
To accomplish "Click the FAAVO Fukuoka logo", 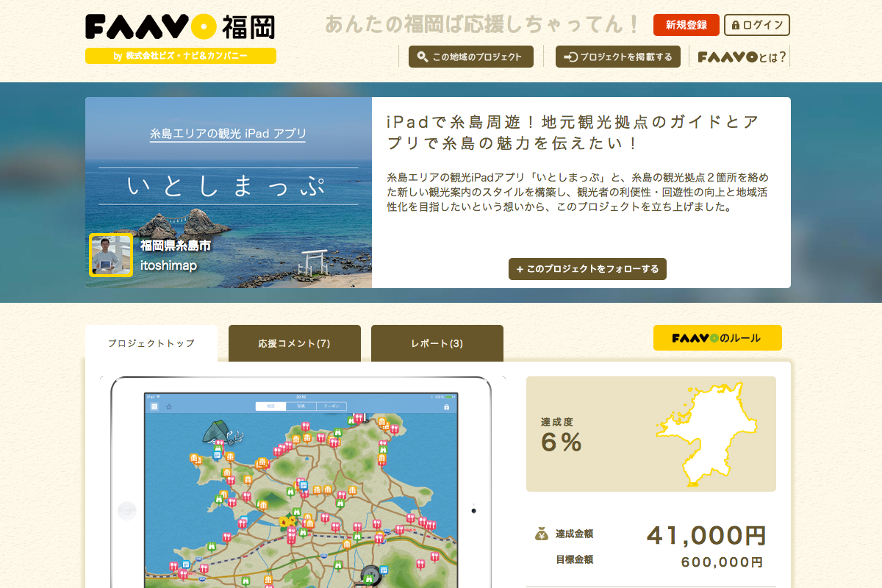I will coord(180,26).
